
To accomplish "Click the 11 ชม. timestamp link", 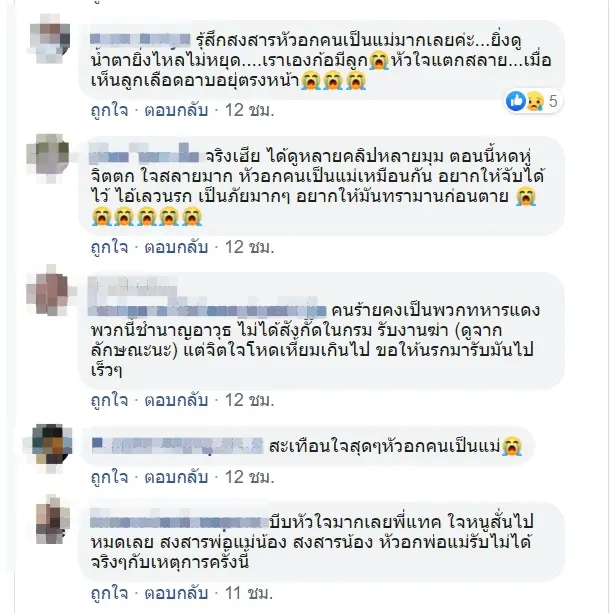I will coord(249,593).
